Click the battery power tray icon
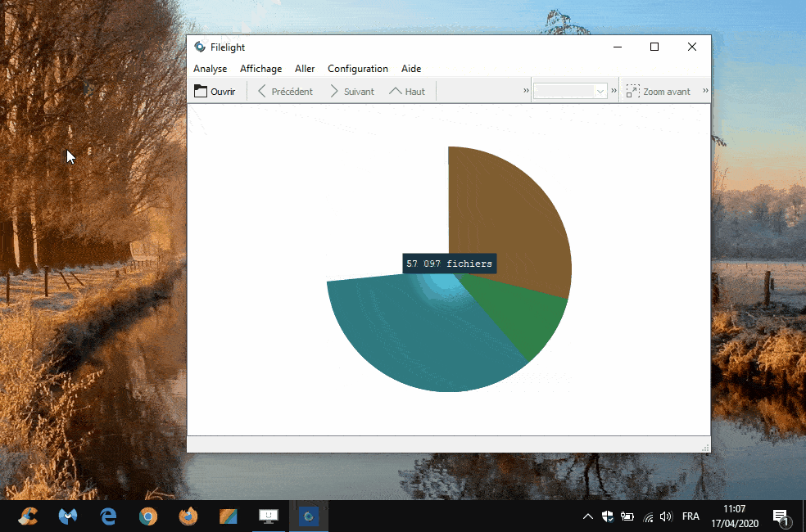 pos(627,516)
